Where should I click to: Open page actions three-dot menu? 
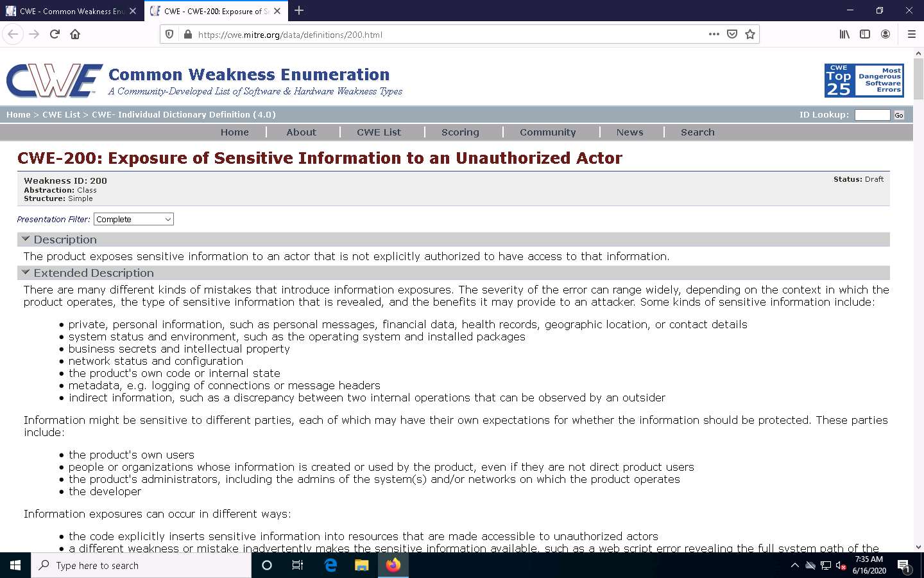point(714,34)
